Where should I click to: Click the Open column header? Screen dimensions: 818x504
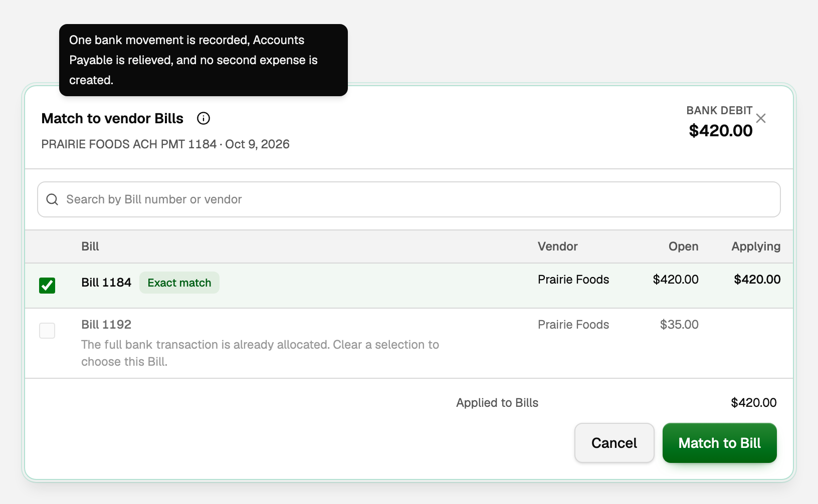pos(684,246)
